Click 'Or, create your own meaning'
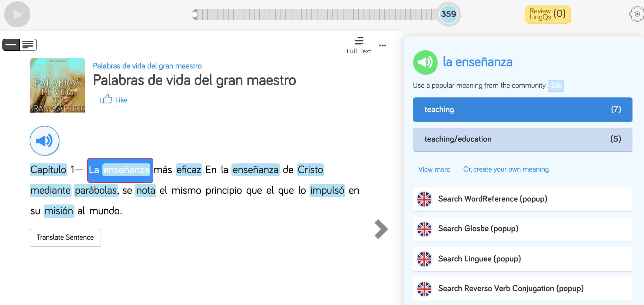The height and width of the screenshot is (305, 644). click(506, 169)
